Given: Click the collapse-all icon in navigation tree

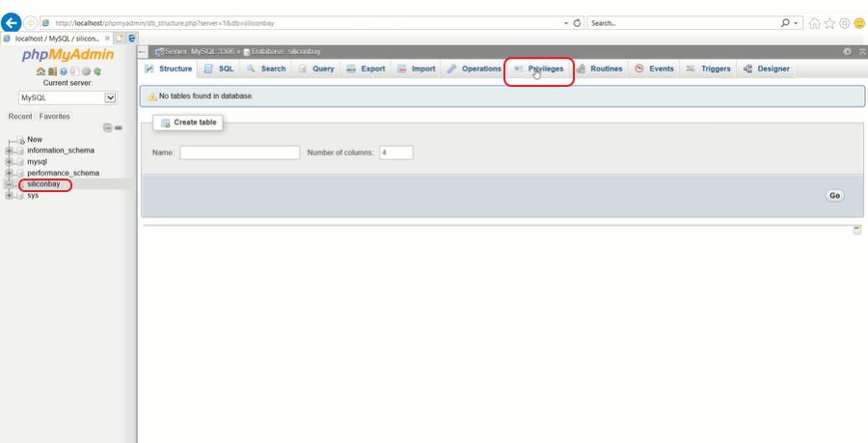Looking at the screenshot, I should click(x=107, y=127).
